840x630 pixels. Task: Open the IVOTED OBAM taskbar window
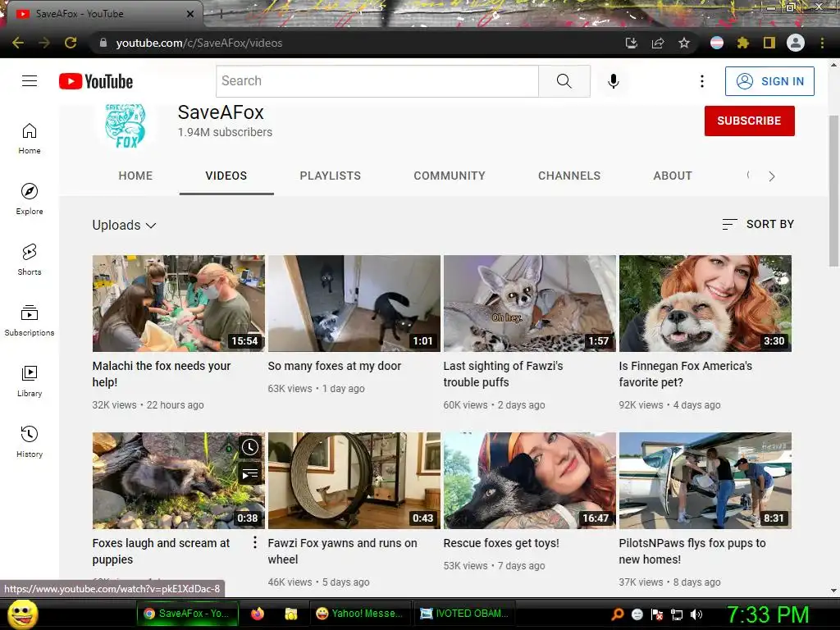pos(464,614)
